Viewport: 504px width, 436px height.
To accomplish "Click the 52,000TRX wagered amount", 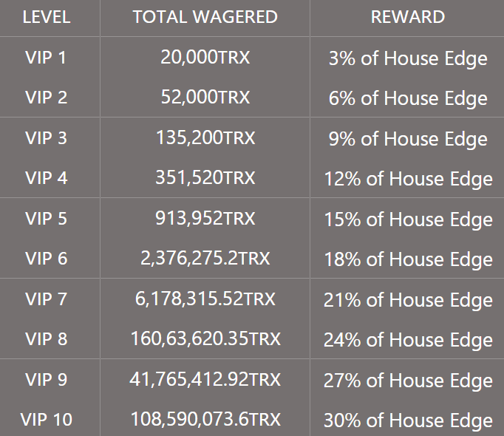I will [205, 98].
